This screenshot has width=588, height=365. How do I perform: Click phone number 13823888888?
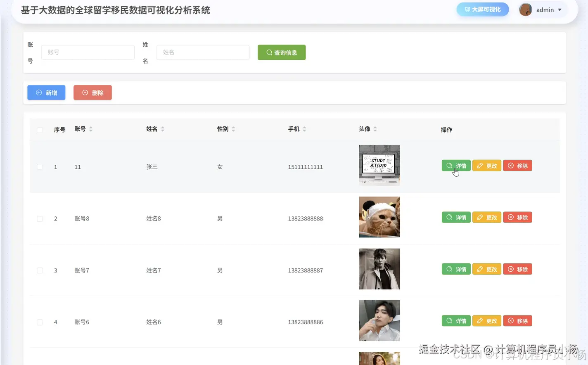coord(306,219)
